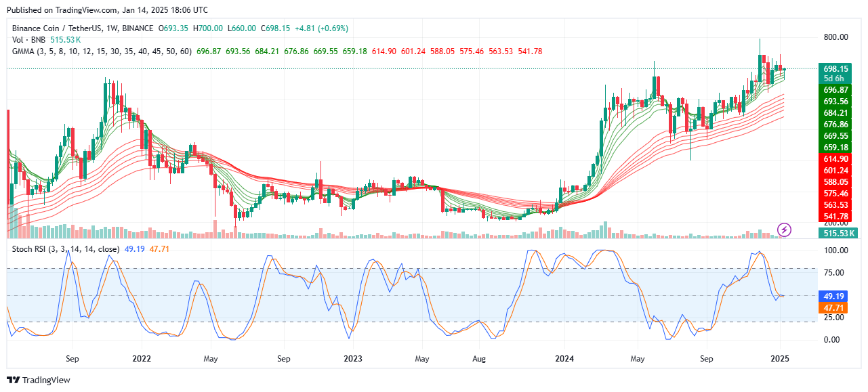The width and height of the screenshot is (868, 392).
Task: Select the Vol · BNB indicator label
Action: [29, 40]
